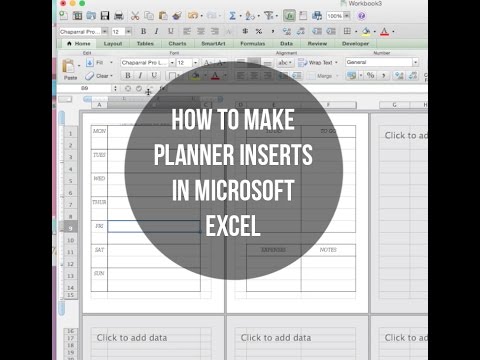480x360 pixels.
Task: Click the Borders grid icon in the formatting toolbar
Action: point(347,31)
